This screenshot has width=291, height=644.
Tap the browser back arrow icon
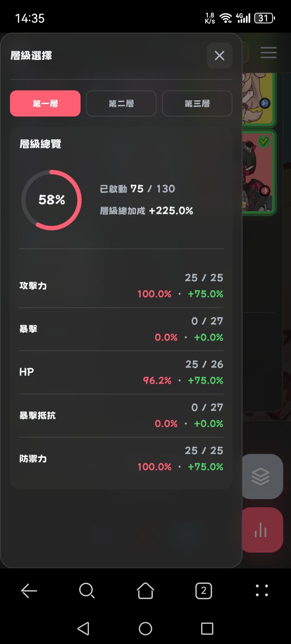29,591
